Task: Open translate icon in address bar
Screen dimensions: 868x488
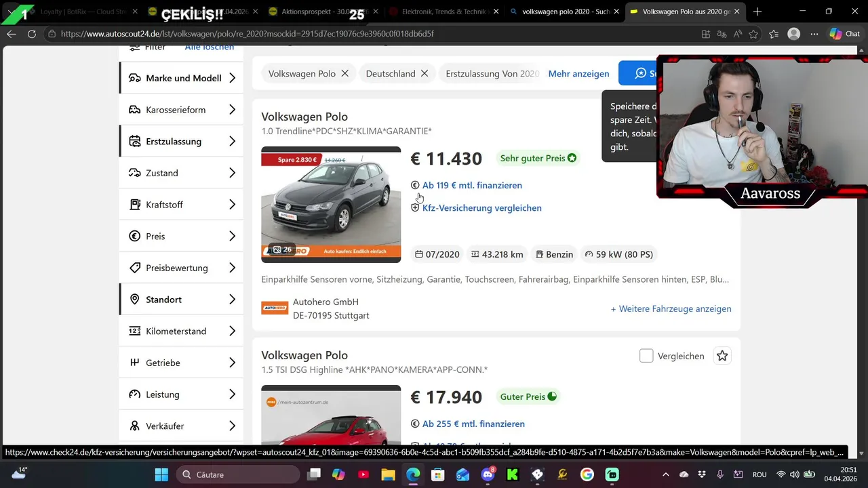Action: [x=722, y=34]
